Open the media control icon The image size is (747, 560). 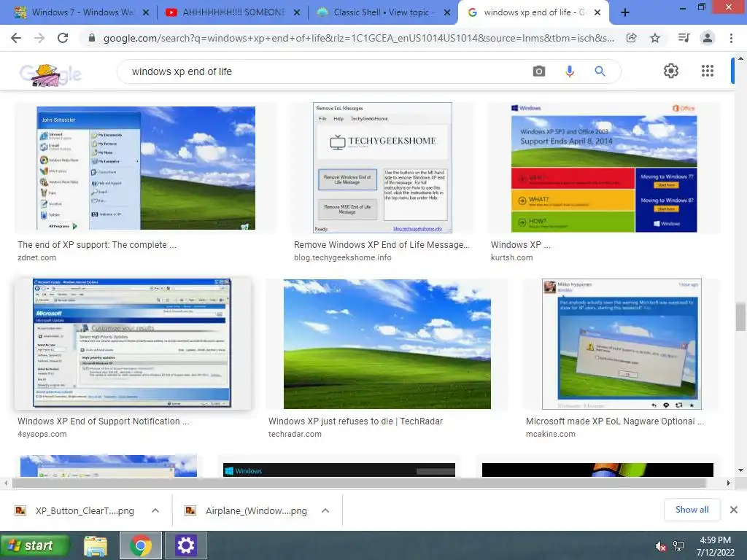pyautogui.click(x=684, y=38)
